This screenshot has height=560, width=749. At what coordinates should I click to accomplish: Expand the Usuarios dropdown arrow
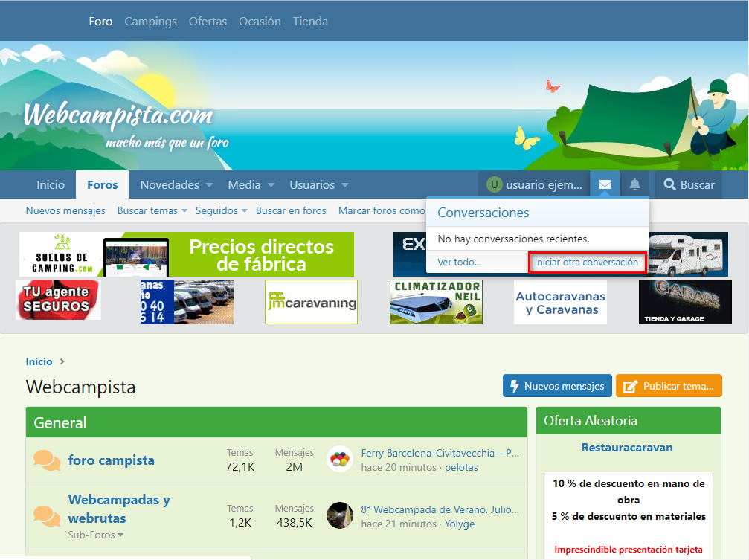click(345, 185)
